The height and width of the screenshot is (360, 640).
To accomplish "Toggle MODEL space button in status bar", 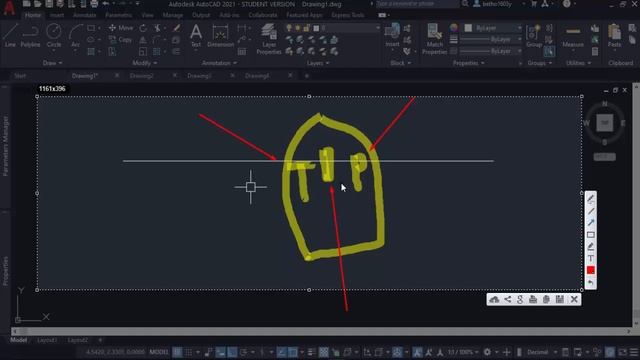I will 159,352.
